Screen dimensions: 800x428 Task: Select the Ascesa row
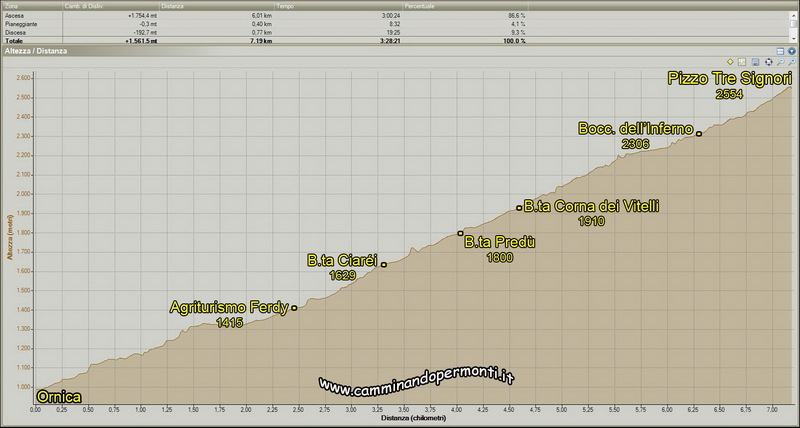click(395, 16)
